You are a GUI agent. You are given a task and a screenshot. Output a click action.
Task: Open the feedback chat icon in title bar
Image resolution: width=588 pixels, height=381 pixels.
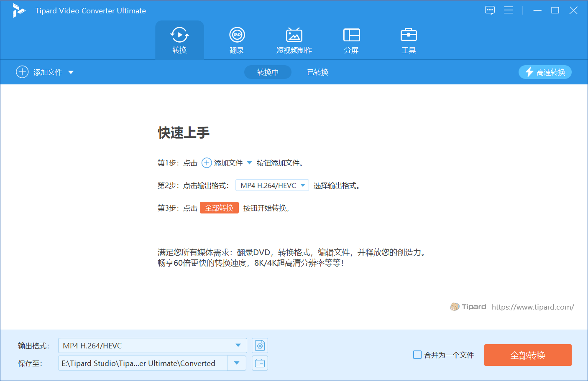490,10
